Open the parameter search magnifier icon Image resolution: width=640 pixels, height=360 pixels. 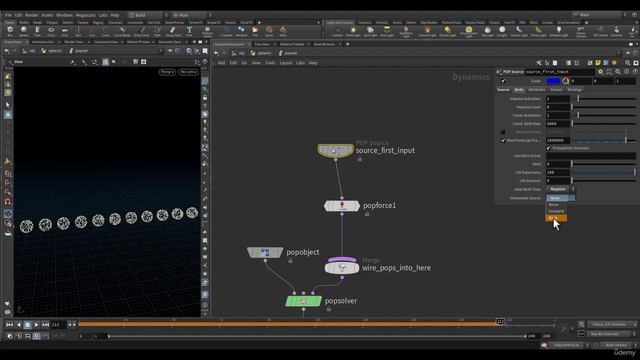(618, 71)
